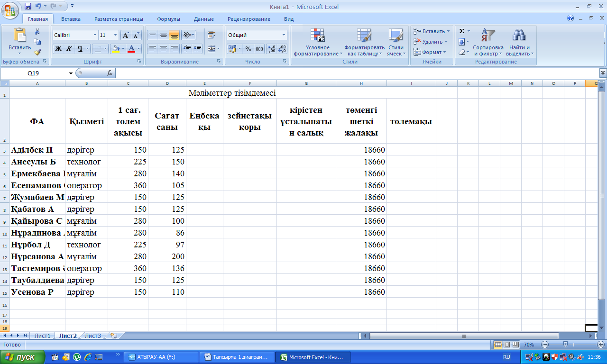Click the Copy icon in clipboard group

37,42
